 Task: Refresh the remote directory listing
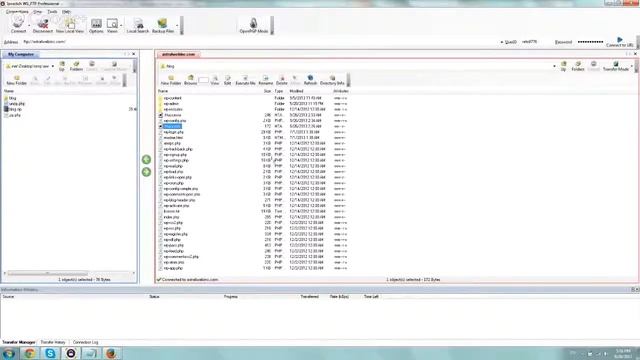click(310, 80)
